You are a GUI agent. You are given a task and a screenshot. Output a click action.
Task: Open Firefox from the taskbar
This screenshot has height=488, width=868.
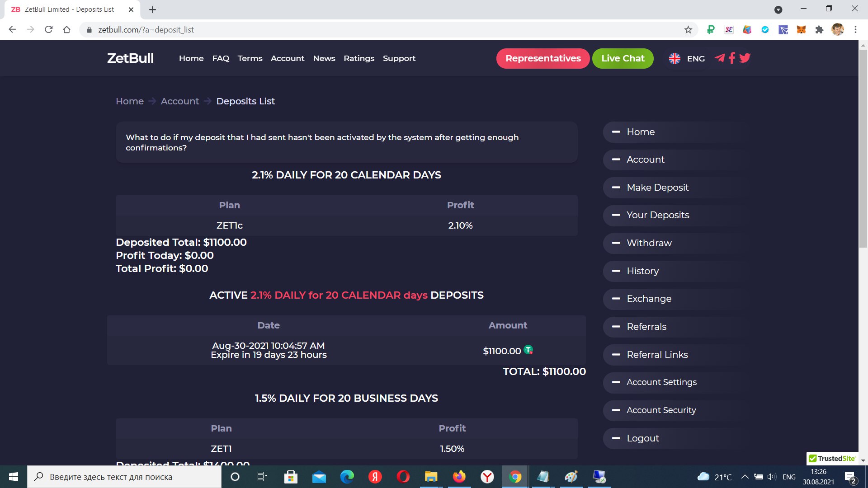point(459,477)
